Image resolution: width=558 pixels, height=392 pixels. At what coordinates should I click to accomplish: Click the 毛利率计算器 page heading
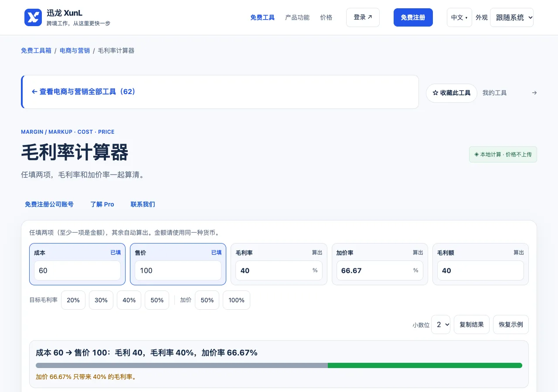tap(75, 152)
